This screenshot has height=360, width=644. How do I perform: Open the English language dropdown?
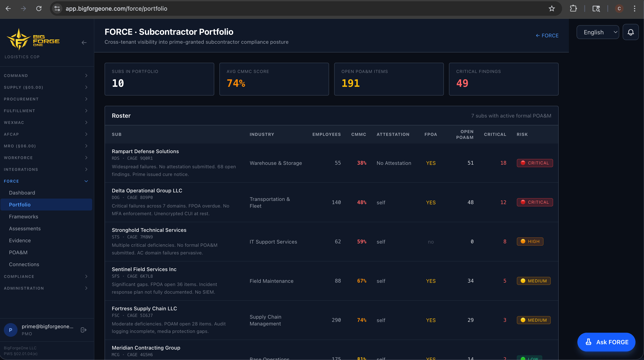pyautogui.click(x=598, y=32)
